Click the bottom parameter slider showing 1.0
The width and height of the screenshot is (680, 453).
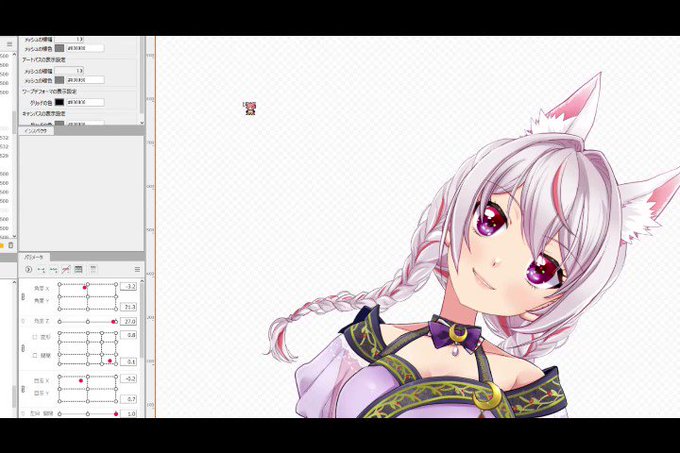pyautogui.click(x=88, y=414)
